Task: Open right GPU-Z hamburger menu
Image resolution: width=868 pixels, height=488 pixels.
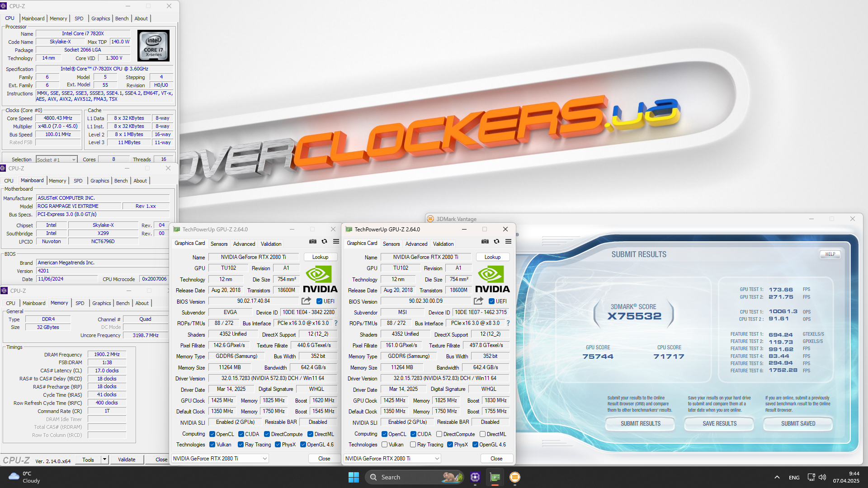Action: (x=508, y=242)
